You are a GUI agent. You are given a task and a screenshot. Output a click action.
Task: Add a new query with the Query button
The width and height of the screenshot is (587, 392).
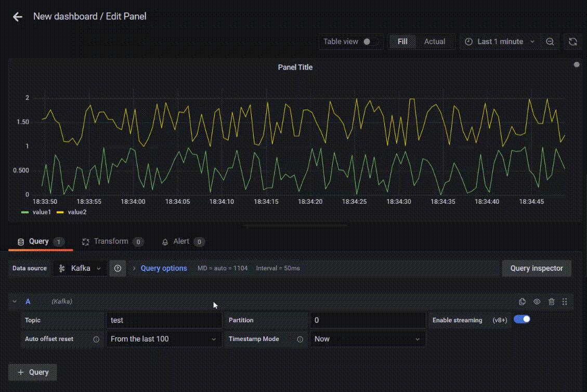click(32, 372)
